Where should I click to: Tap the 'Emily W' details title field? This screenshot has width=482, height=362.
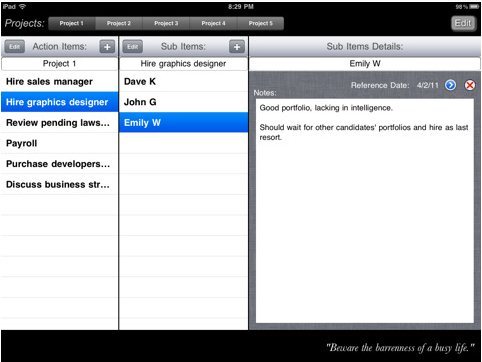[365, 64]
